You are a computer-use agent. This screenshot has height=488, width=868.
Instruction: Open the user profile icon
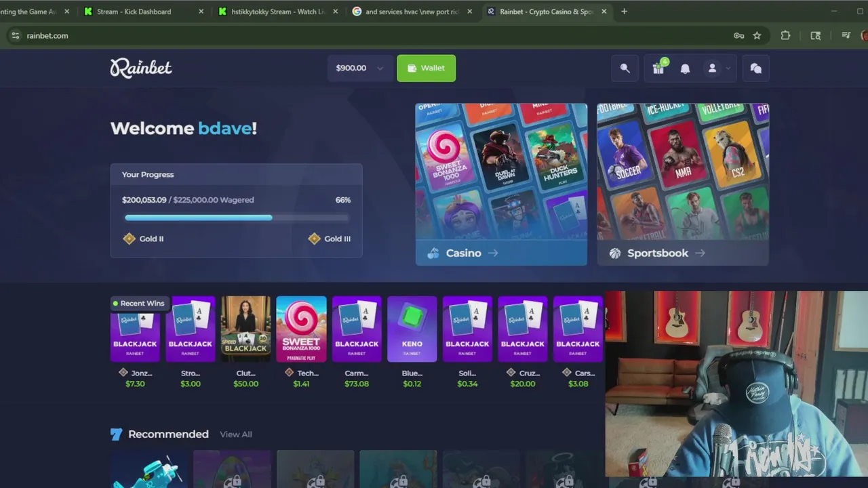712,68
